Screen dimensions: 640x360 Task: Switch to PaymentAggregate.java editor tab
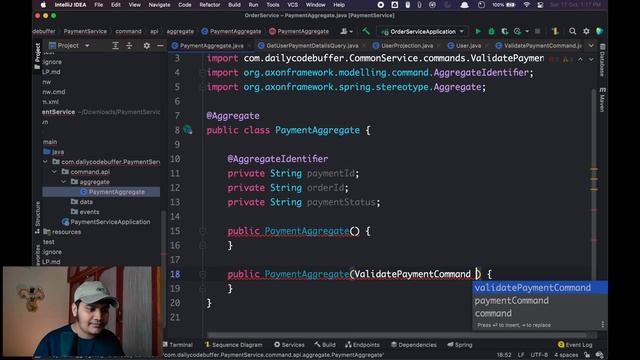click(x=211, y=46)
